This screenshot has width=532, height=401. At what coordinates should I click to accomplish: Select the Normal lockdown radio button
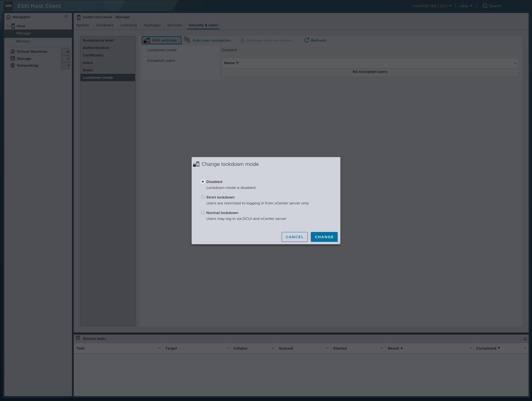point(203,212)
